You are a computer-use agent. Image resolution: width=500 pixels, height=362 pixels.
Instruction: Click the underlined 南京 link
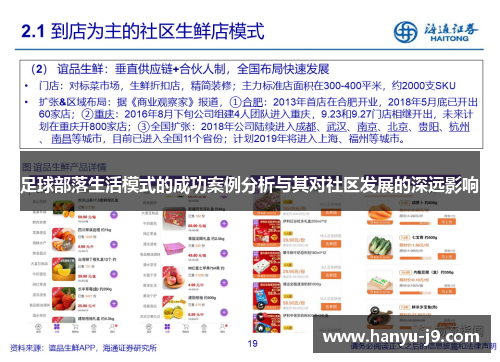367,127
